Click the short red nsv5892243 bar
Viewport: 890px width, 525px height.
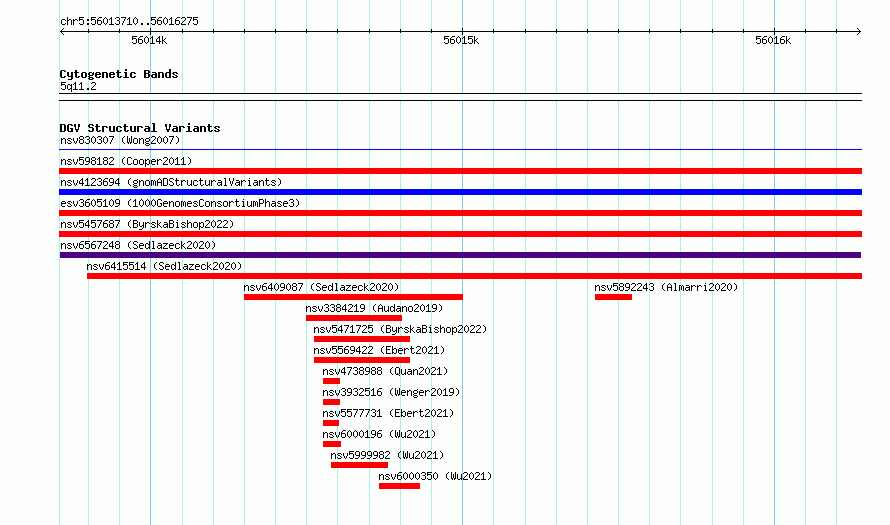coord(613,297)
